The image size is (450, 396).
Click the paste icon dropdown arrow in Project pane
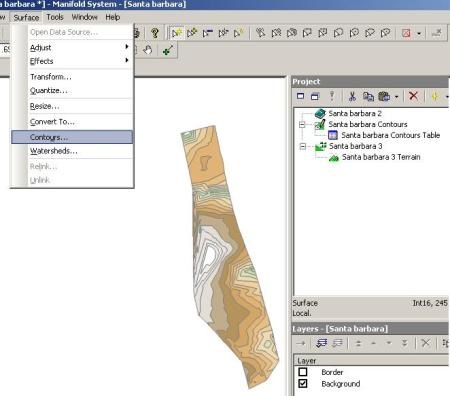point(396,97)
